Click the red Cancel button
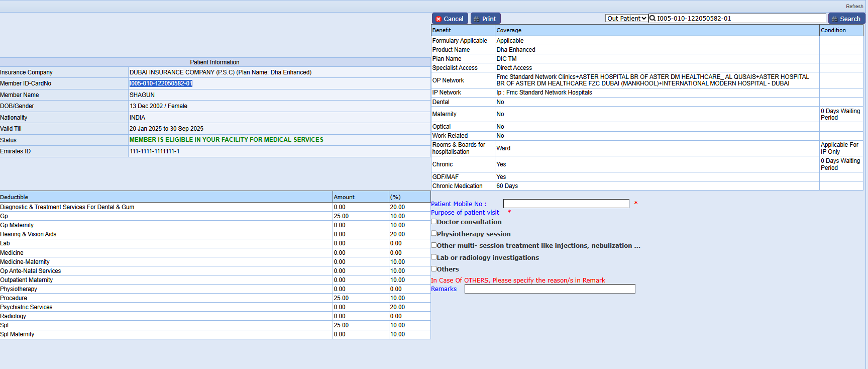This screenshot has height=369, width=868. pyautogui.click(x=450, y=19)
